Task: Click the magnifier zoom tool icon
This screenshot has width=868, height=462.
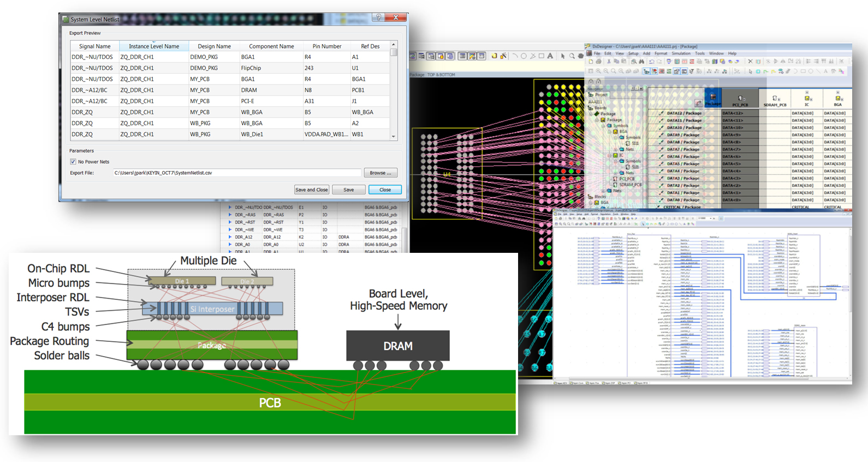Action: pyautogui.click(x=572, y=56)
